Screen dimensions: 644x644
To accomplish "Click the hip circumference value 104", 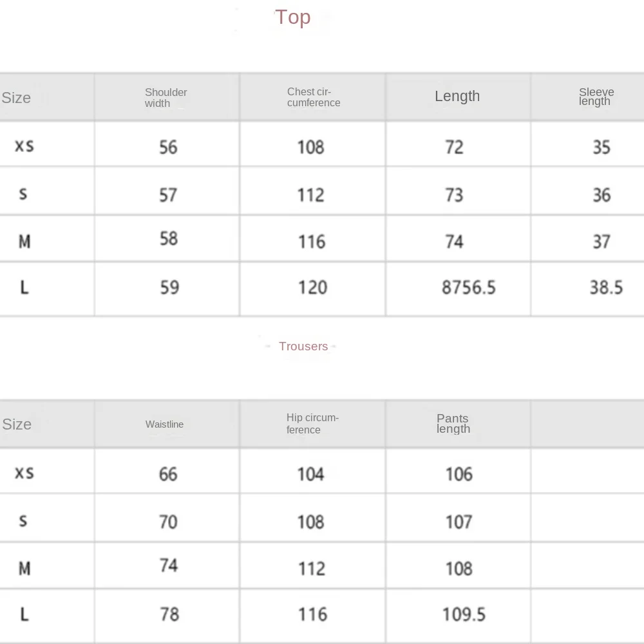I will [310, 475].
